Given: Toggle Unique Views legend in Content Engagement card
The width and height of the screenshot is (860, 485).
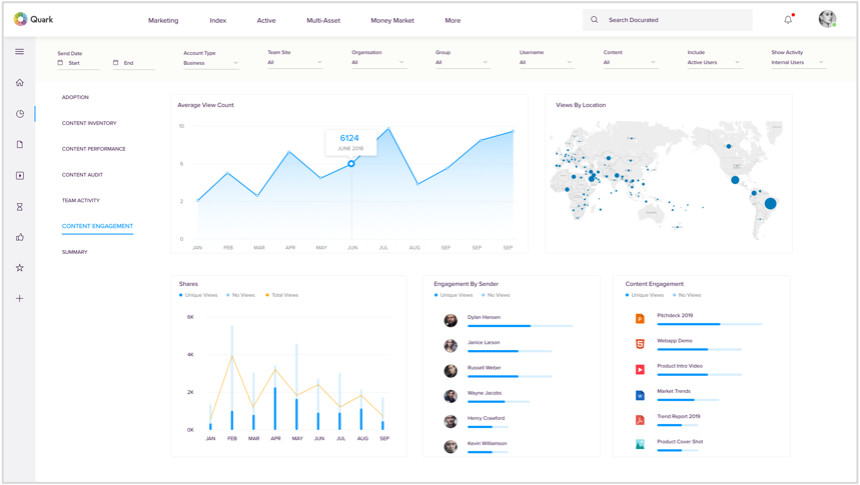Looking at the screenshot, I should (x=645, y=295).
